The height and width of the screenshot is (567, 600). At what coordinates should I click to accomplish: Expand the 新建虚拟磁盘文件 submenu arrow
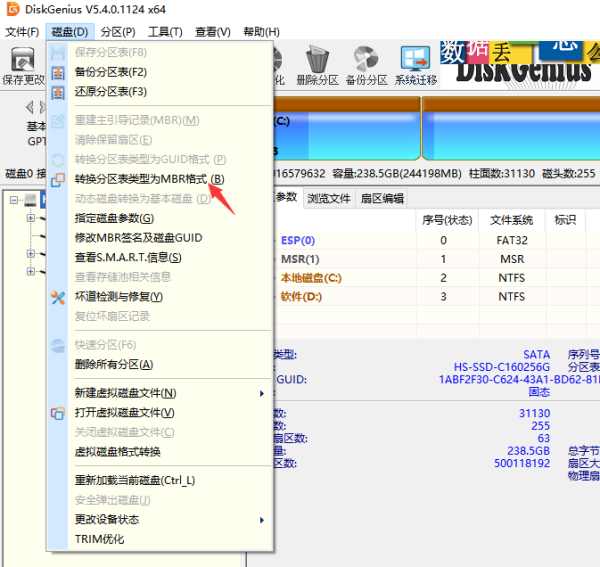point(262,393)
